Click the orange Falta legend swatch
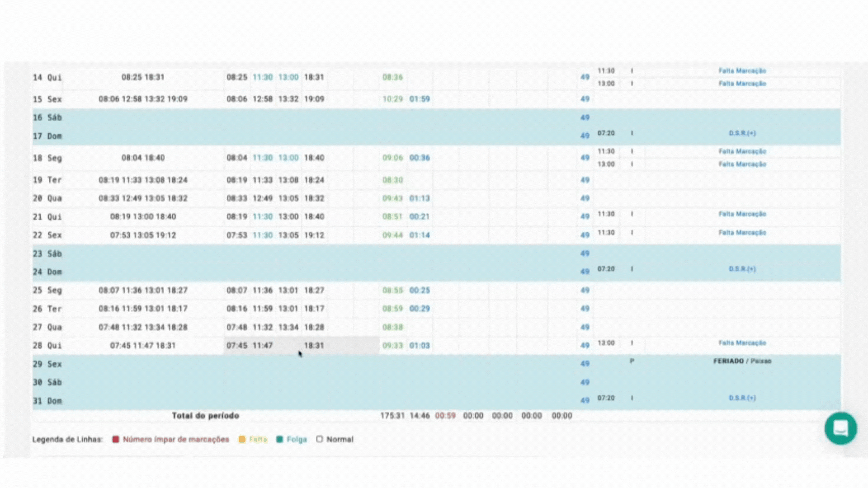Image resolution: width=868 pixels, height=488 pixels. 242,439
